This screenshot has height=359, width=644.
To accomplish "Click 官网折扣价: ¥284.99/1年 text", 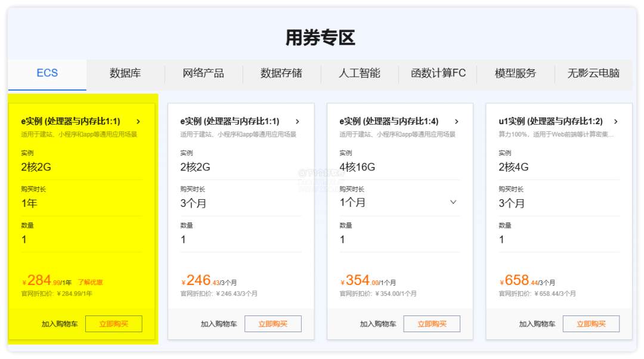I will click(x=57, y=293).
